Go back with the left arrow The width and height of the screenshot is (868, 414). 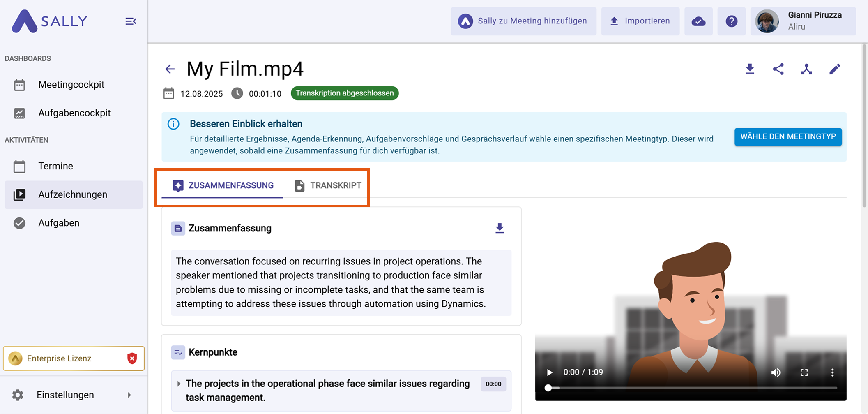coord(170,69)
